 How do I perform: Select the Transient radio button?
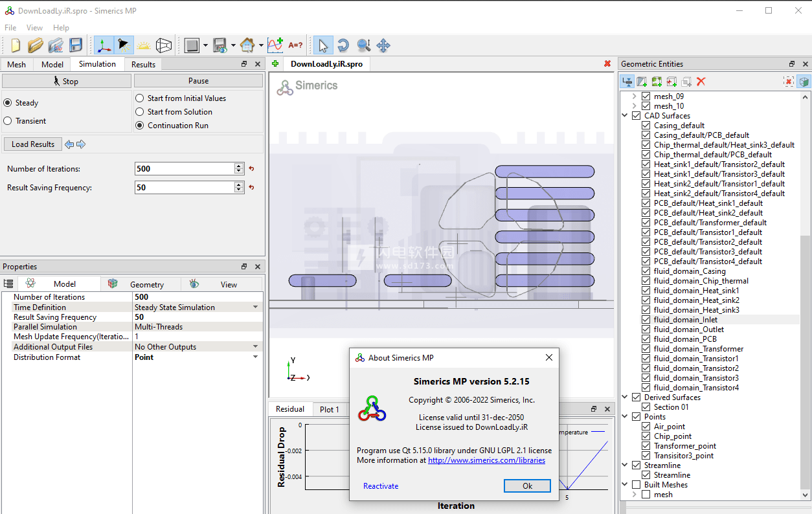(8, 121)
